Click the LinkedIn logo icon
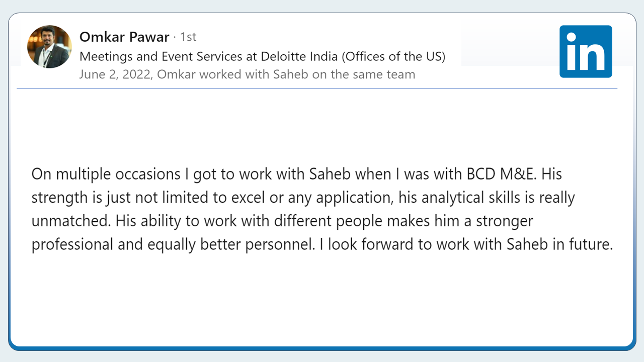This screenshot has width=644, height=362. 586,51
